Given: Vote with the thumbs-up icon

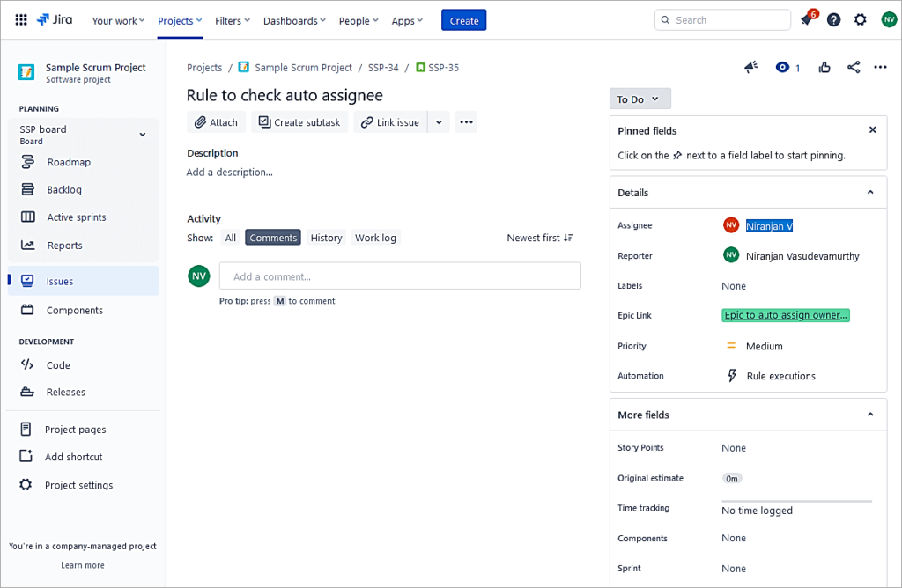Looking at the screenshot, I should (x=824, y=67).
